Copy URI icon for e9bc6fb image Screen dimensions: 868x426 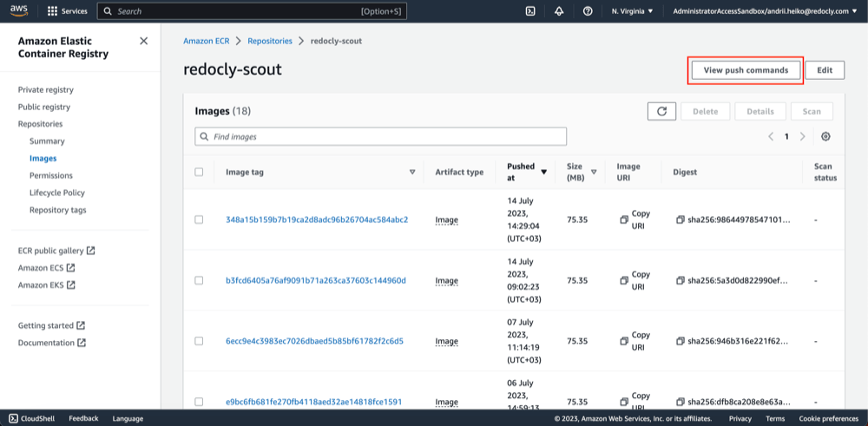coord(624,402)
